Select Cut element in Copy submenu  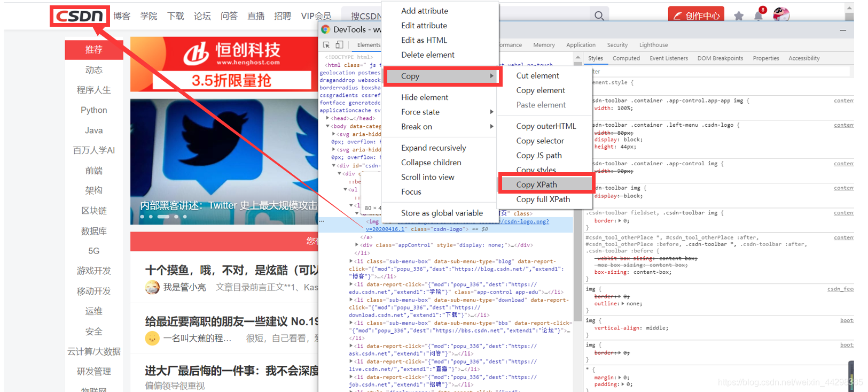pyautogui.click(x=538, y=76)
